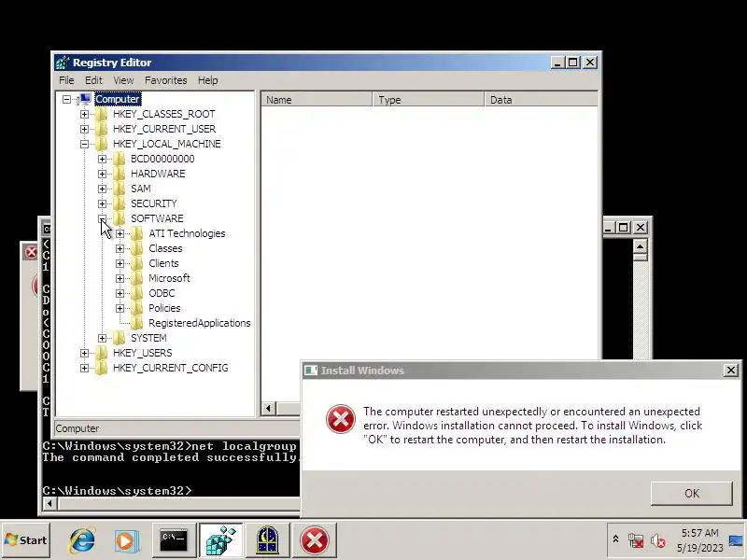Collapse the SOFTWARE key
The image size is (747, 560).
102,218
